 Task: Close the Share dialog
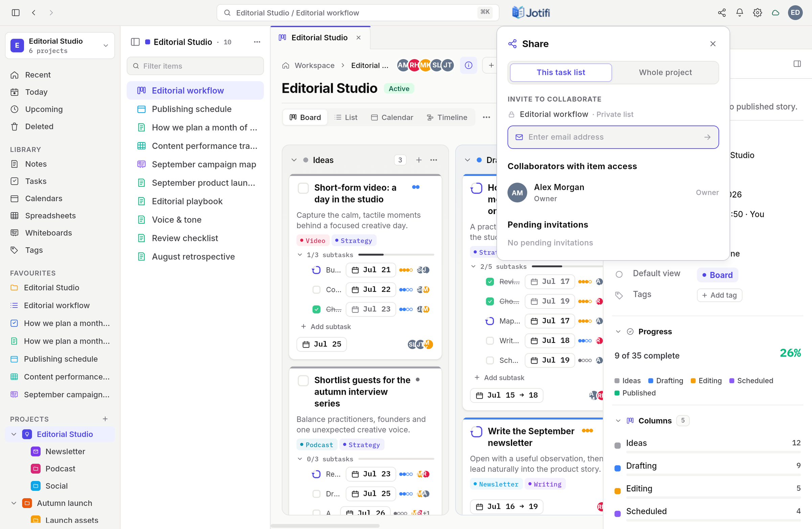[713, 44]
